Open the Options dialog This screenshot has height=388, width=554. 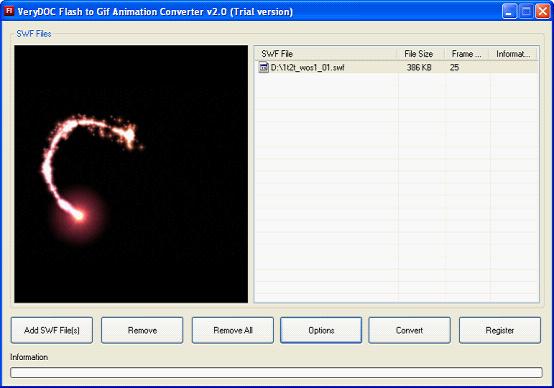[x=321, y=330]
